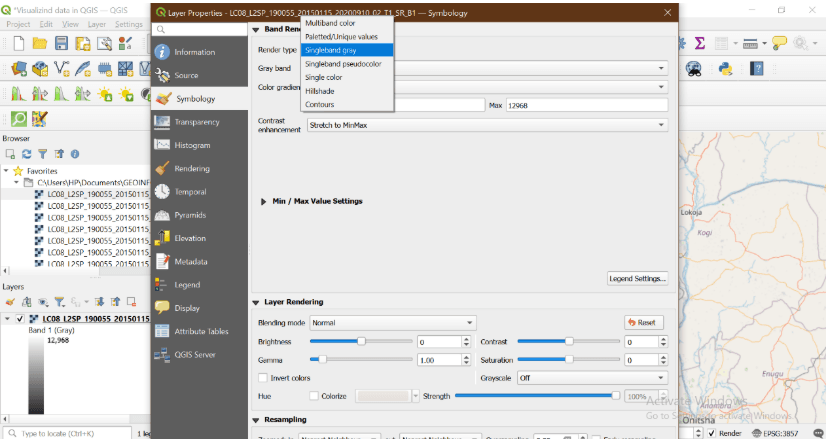The width and height of the screenshot is (826, 441).
Task: Click the Save Project icon
Action: pyautogui.click(x=62, y=44)
